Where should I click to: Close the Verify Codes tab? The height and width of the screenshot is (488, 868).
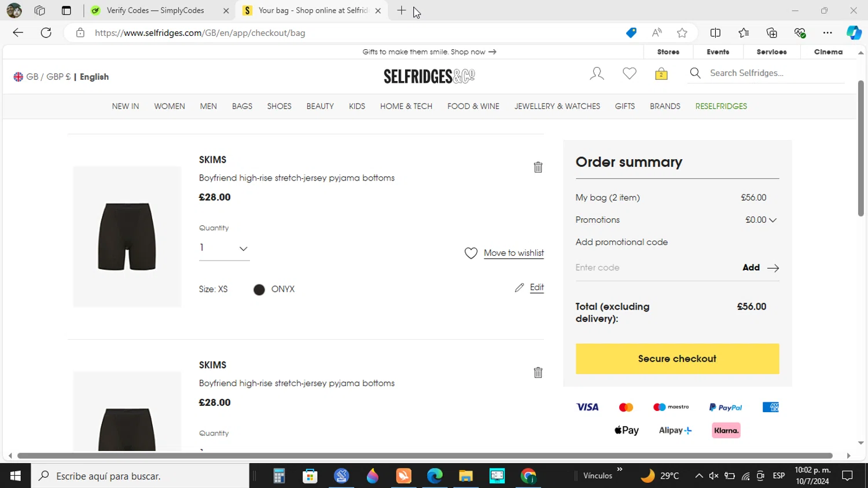(x=226, y=10)
